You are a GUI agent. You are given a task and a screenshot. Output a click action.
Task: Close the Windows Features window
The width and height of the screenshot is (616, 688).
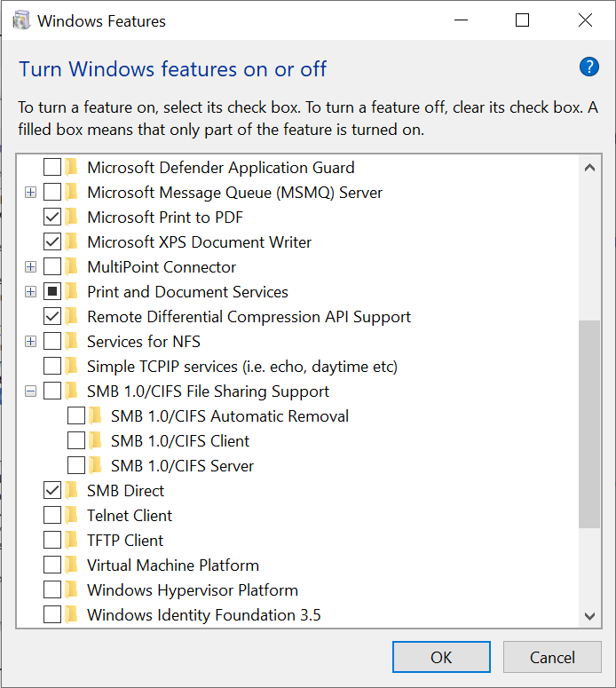585,20
